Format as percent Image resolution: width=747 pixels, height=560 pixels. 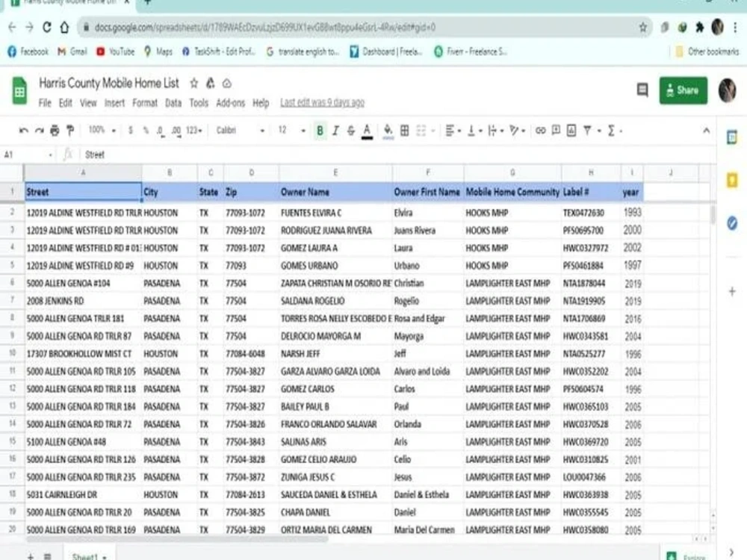[x=146, y=131]
